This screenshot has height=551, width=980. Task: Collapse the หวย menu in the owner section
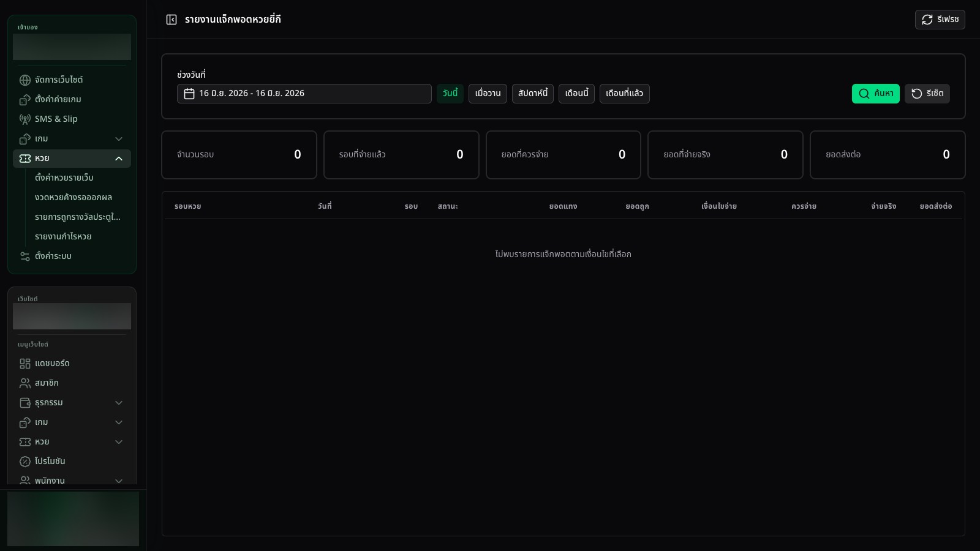(x=119, y=159)
